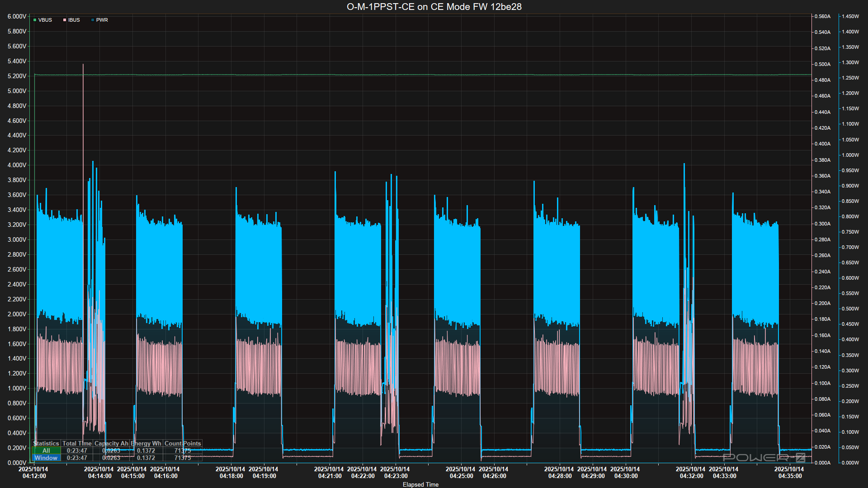Toggle IBUS series via pink legend swatch
868x488 pixels.
click(65, 20)
